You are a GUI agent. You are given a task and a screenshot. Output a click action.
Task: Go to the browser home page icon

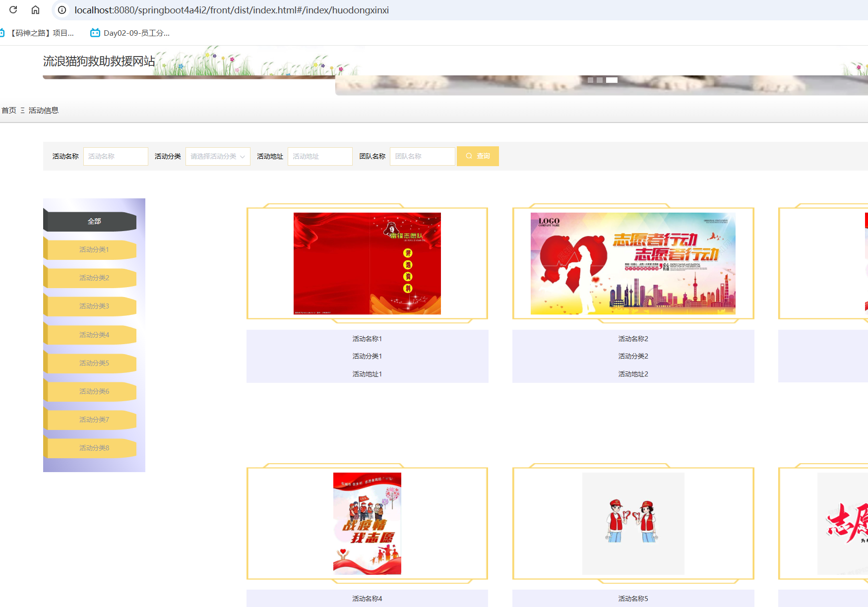click(x=35, y=10)
